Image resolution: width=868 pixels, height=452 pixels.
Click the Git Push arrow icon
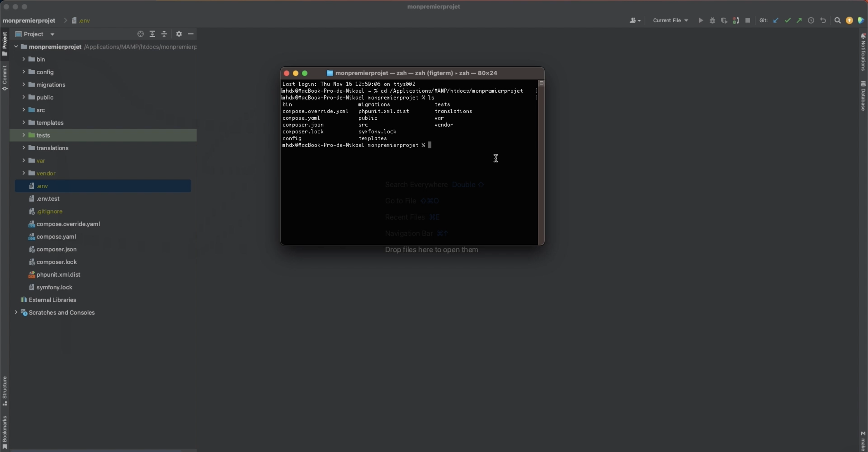[x=799, y=20]
